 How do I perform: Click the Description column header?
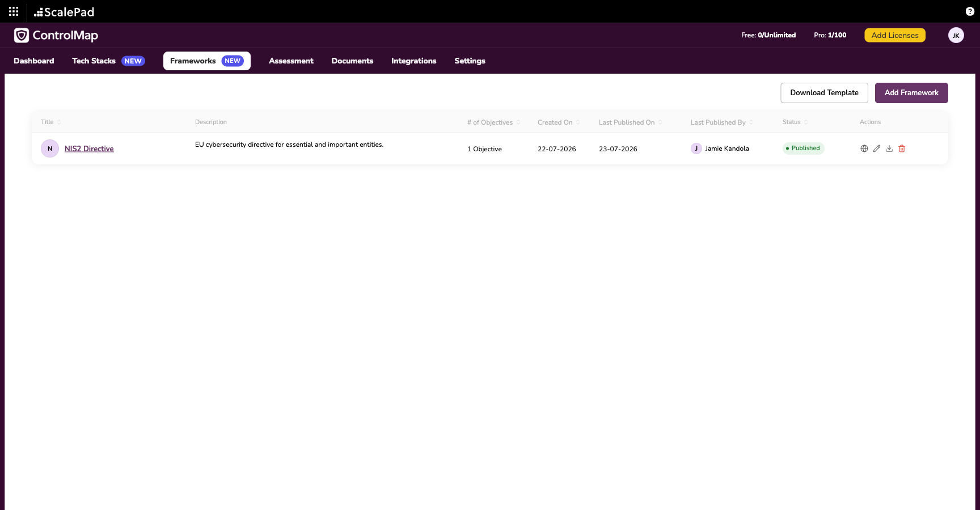pos(211,122)
